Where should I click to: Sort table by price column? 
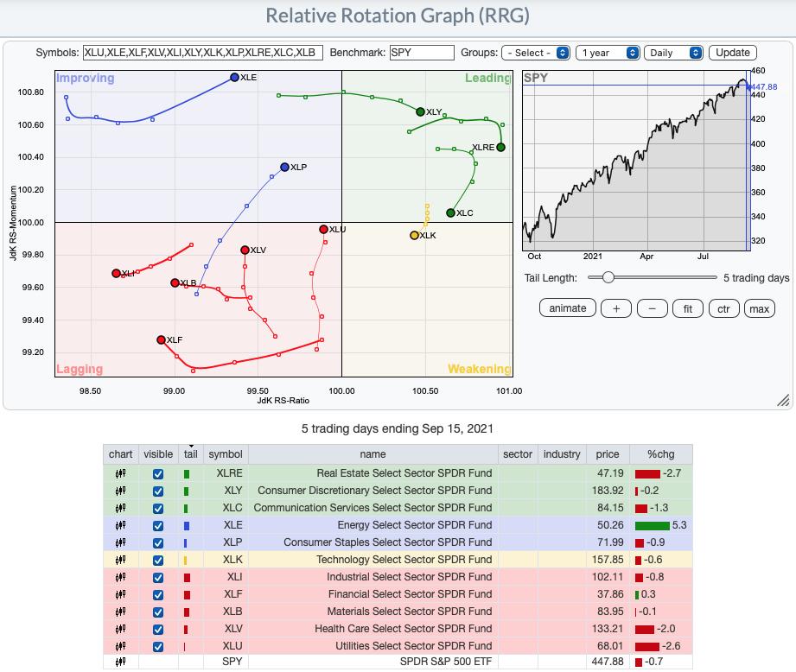pyautogui.click(x=608, y=454)
